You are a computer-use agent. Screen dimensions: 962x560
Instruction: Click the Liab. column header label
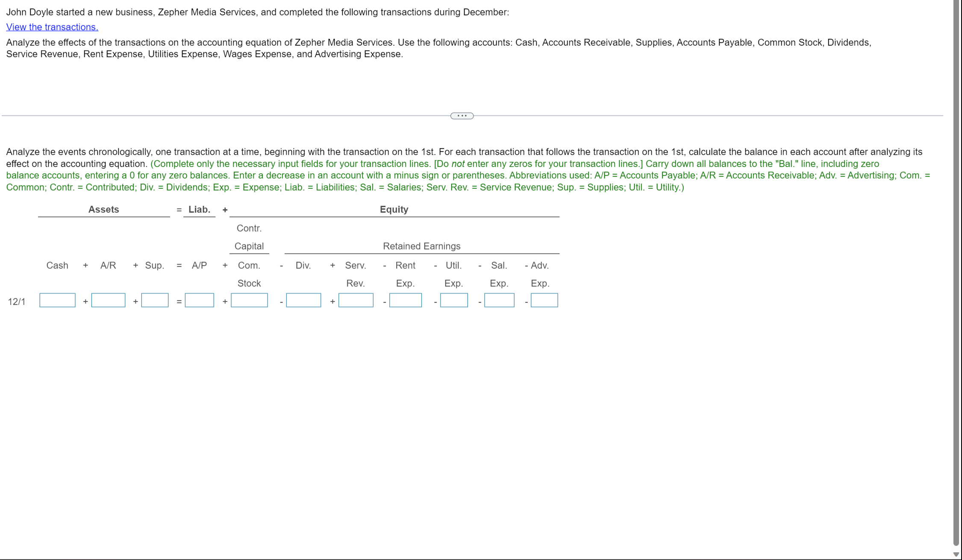click(198, 209)
